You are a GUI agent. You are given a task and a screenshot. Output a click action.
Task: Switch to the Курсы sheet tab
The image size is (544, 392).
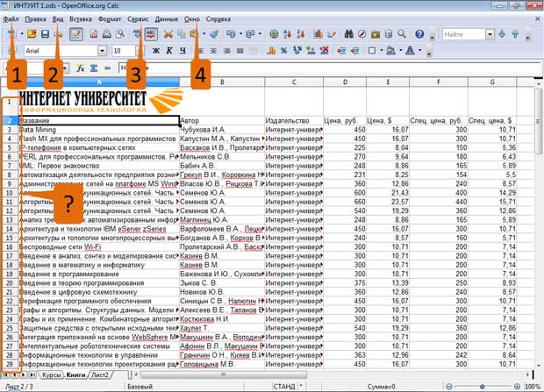click(x=52, y=375)
